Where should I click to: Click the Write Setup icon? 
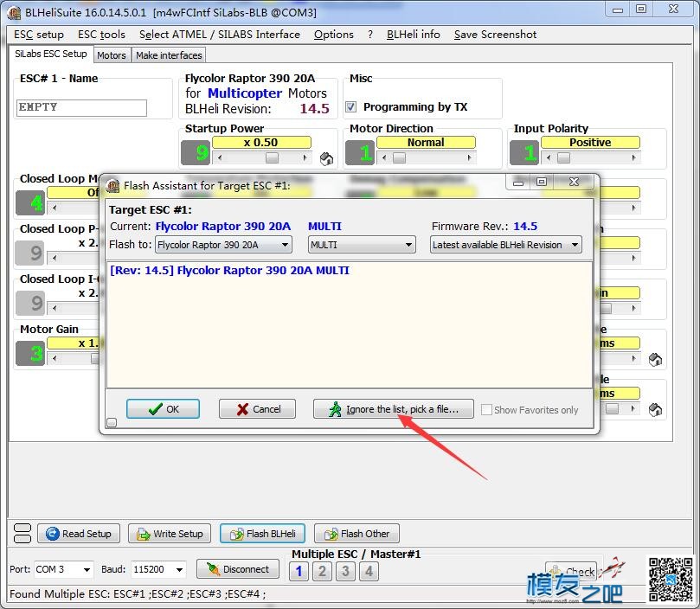(144, 534)
